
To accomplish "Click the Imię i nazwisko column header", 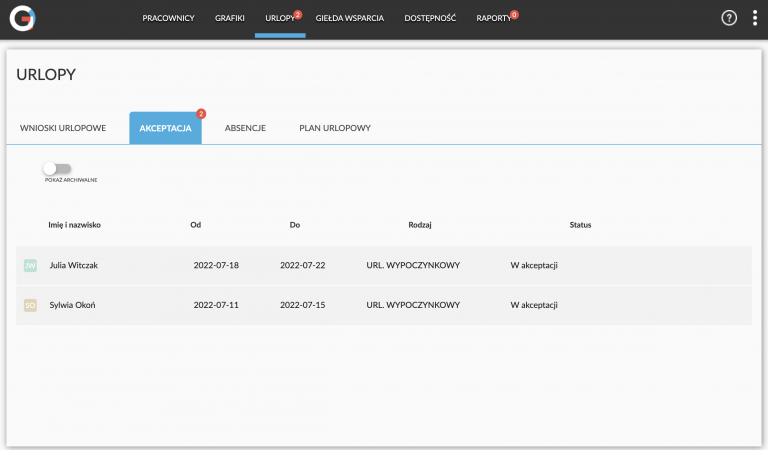I will 74,225.
